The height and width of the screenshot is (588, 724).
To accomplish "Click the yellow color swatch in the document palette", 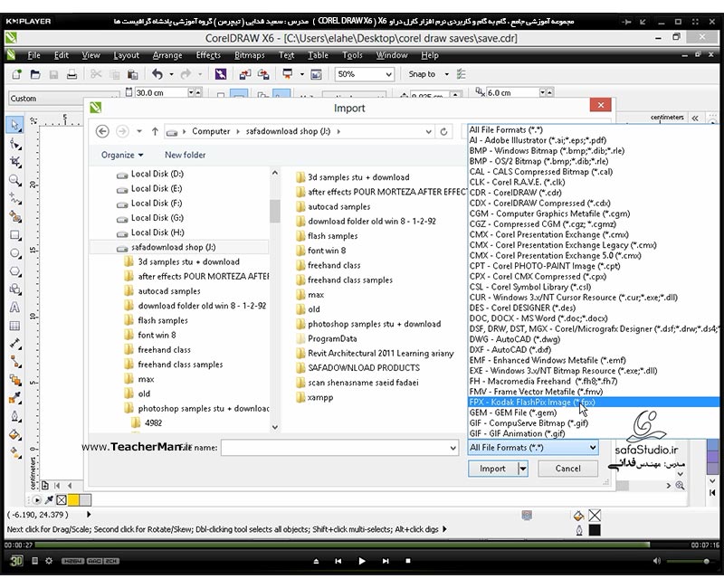I will [73, 500].
